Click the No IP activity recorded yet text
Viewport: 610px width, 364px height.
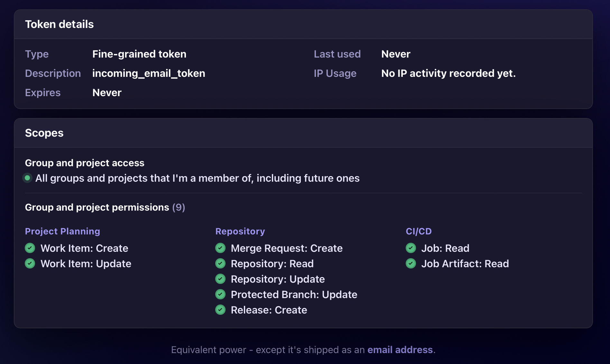(x=448, y=73)
